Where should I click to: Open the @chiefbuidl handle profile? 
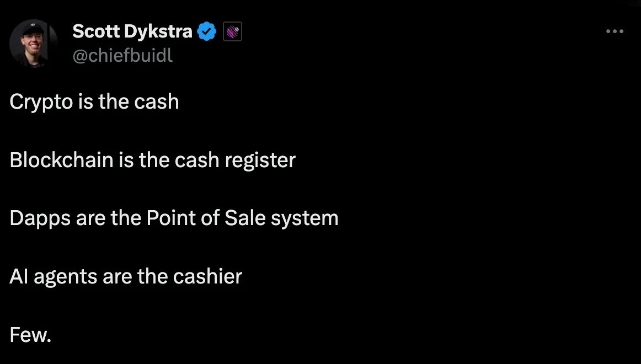coord(122,55)
